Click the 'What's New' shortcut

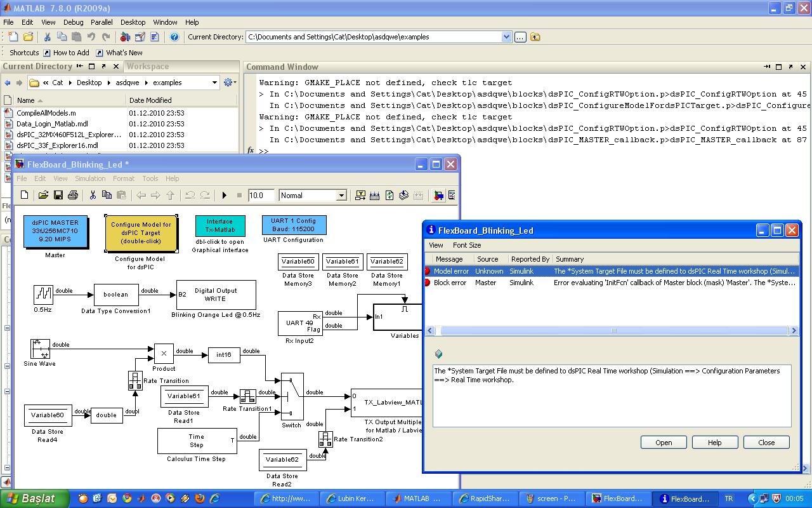click(x=119, y=53)
